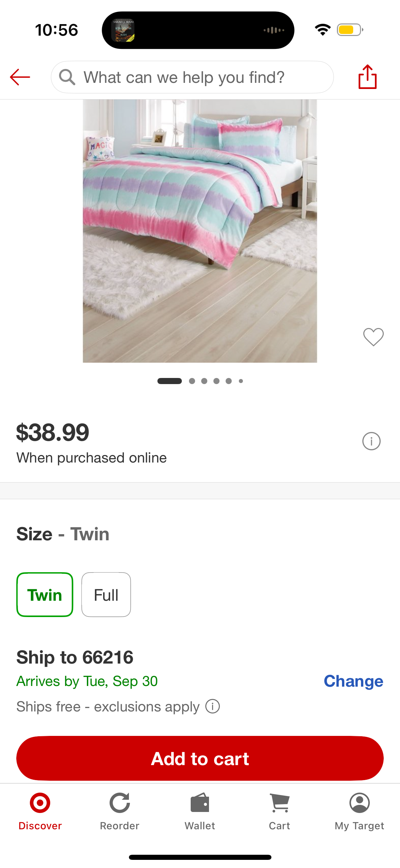Favorite the comforter with the heart icon
The height and width of the screenshot is (868, 400).
tap(373, 337)
